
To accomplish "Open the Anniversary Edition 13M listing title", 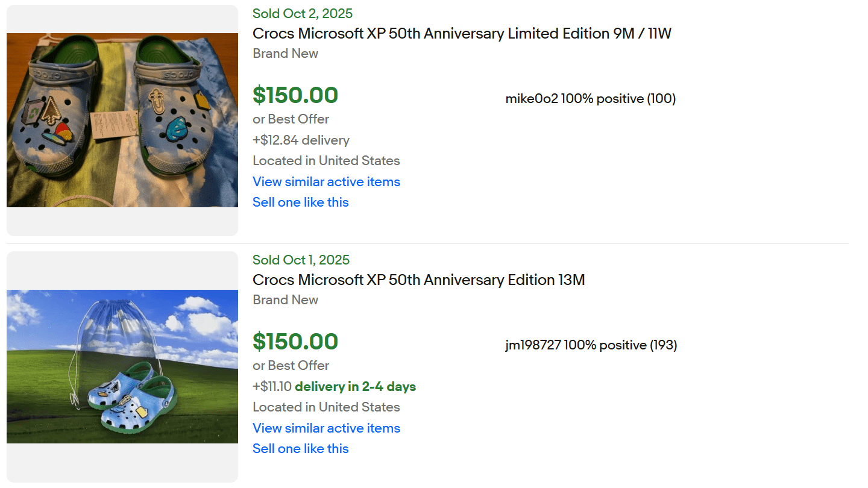I will pos(418,280).
